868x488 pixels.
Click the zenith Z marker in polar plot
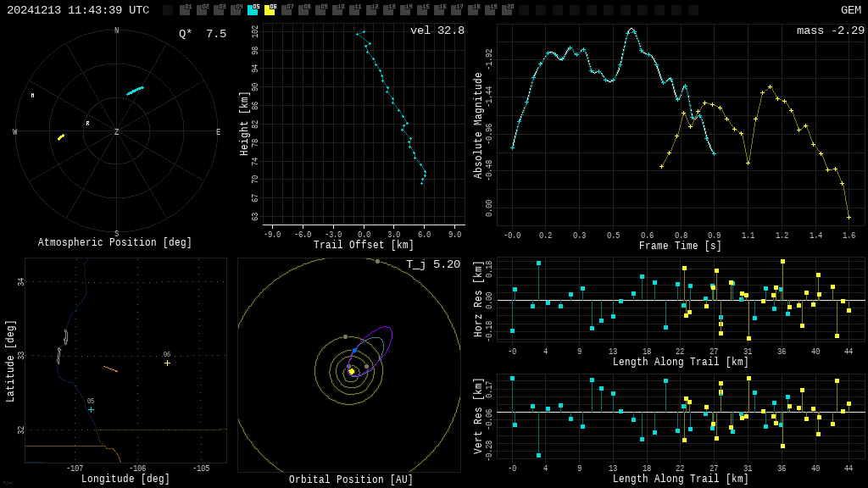pyautogui.click(x=117, y=132)
